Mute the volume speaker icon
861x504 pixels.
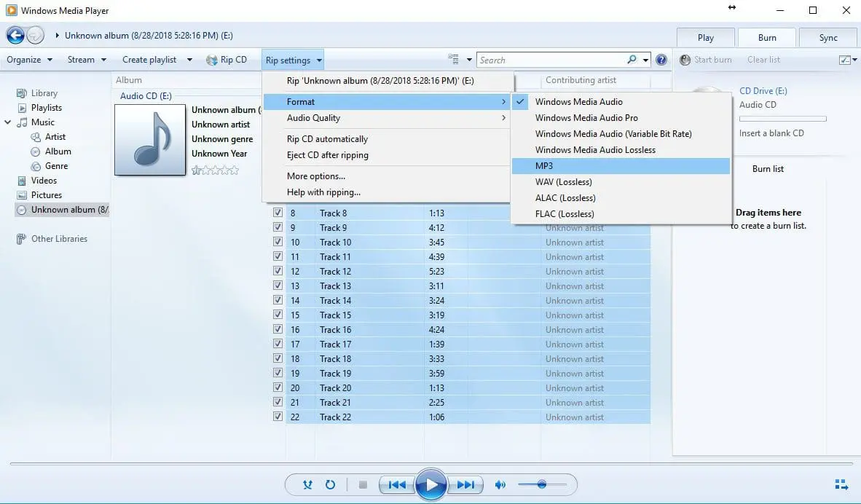[x=500, y=484]
